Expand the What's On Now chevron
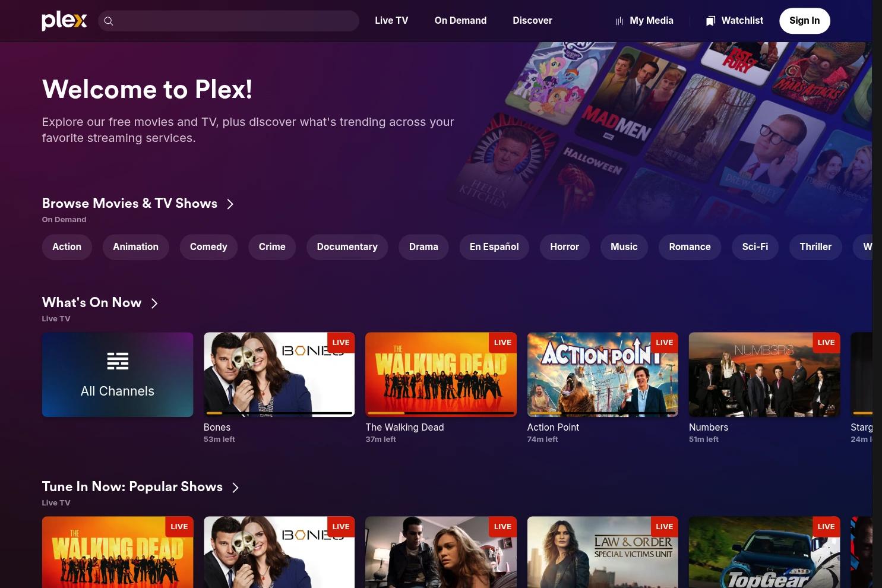The height and width of the screenshot is (588, 882). [154, 304]
